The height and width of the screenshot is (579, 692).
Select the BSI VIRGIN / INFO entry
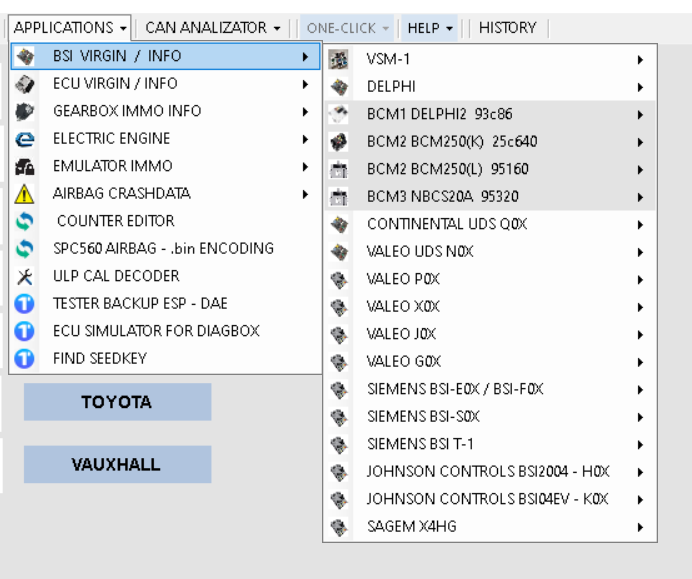[x=165, y=56]
